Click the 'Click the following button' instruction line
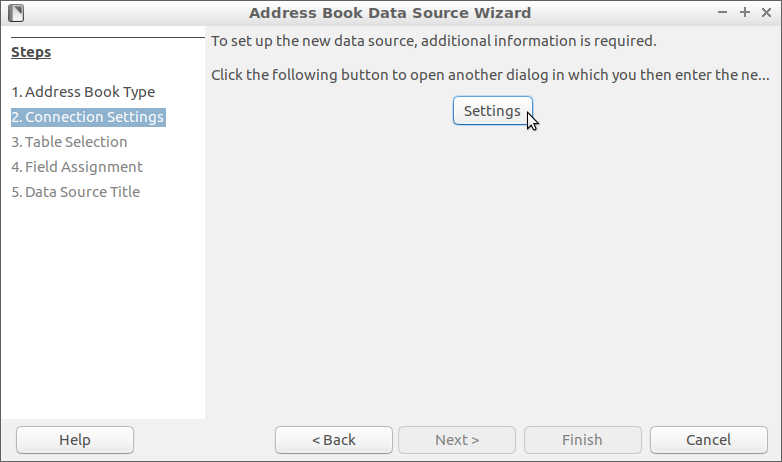This screenshot has height=462, width=782. click(490, 75)
